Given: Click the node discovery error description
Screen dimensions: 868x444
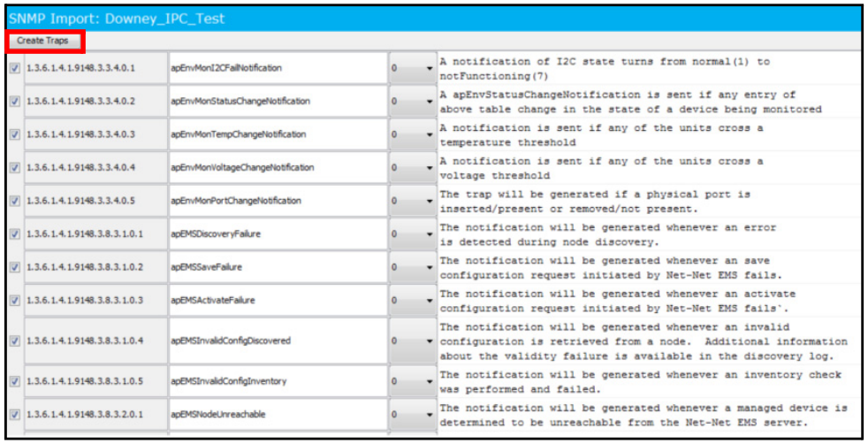Looking at the screenshot, I should [608, 234].
